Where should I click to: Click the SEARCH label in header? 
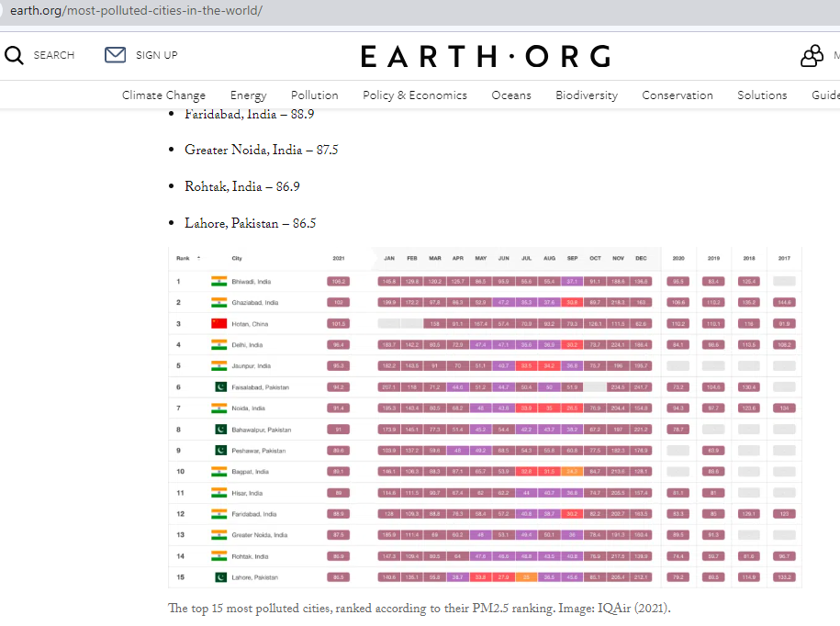[x=54, y=55]
